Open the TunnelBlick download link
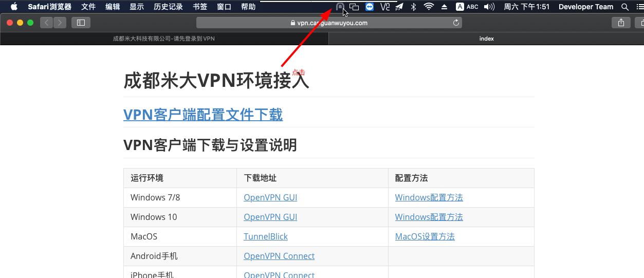The width and height of the screenshot is (644, 278). (x=266, y=236)
